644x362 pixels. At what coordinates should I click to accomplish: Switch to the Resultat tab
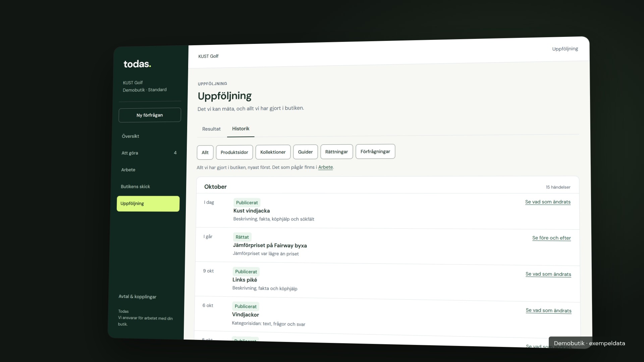(211, 129)
